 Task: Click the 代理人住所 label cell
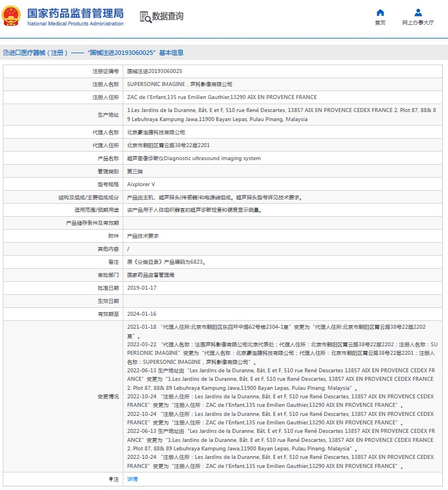coord(63,145)
